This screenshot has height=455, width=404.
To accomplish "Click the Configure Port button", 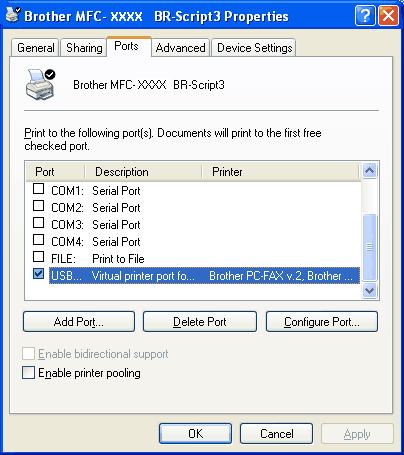I will click(x=322, y=322).
